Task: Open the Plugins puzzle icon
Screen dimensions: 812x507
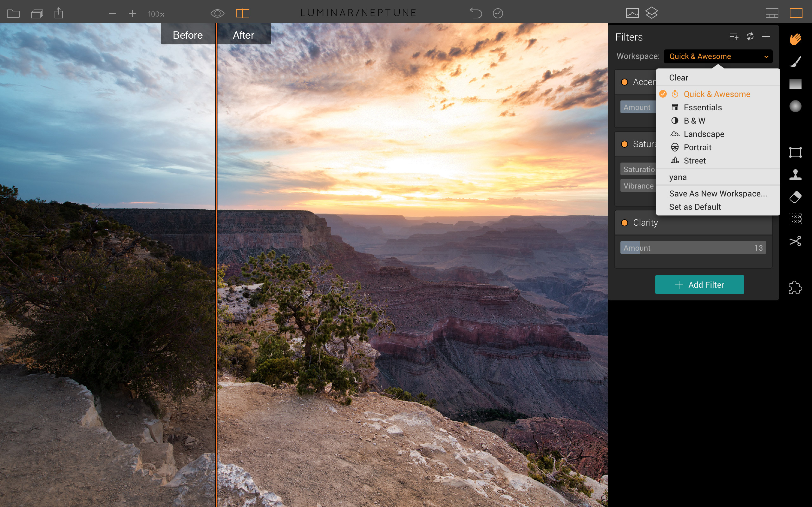Action: coord(795,287)
